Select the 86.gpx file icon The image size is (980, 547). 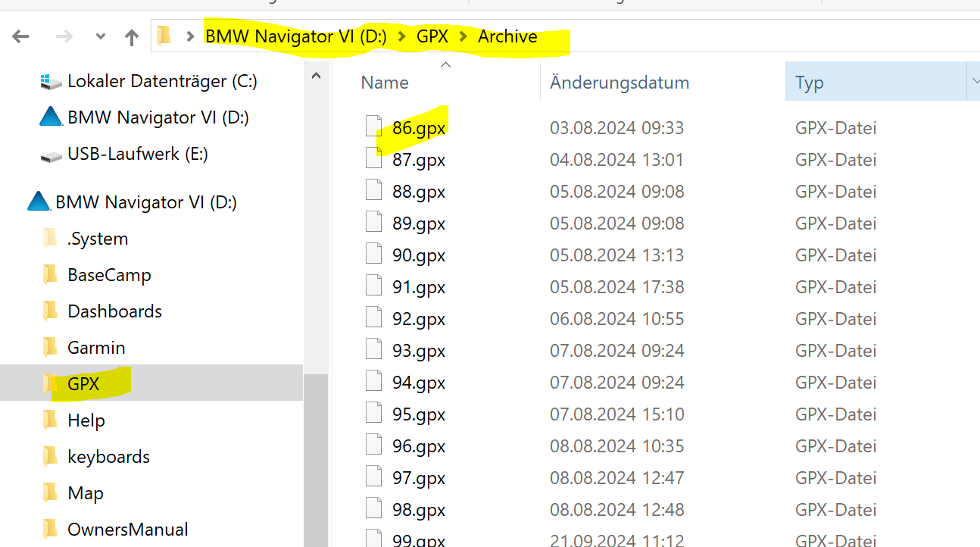pyautogui.click(x=373, y=127)
